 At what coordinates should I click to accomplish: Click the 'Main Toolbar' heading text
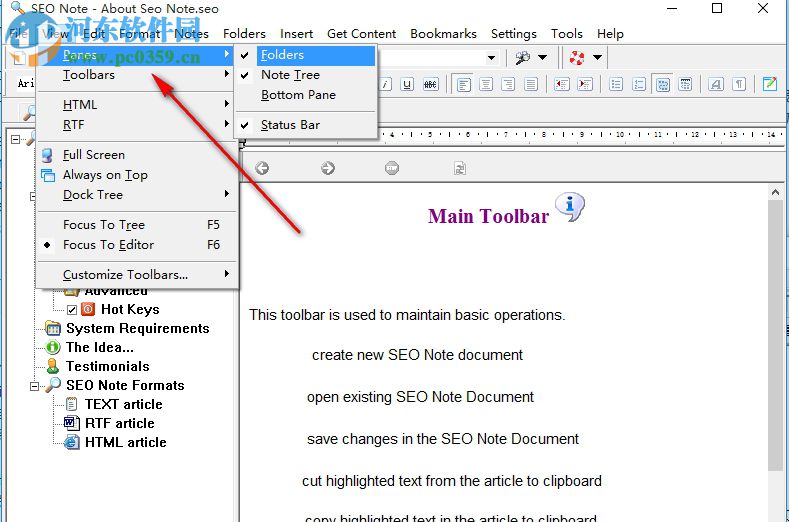pyautogui.click(x=488, y=216)
